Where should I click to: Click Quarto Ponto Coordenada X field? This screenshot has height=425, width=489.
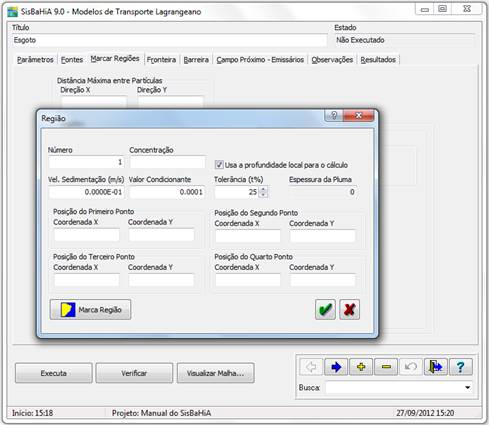click(x=248, y=280)
